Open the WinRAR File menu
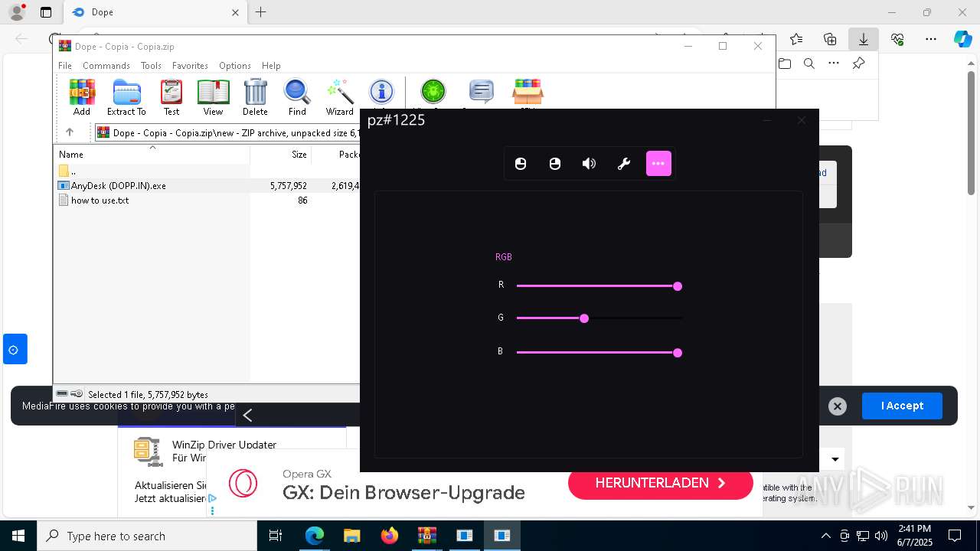This screenshot has width=980, height=551. coord(65,66)
